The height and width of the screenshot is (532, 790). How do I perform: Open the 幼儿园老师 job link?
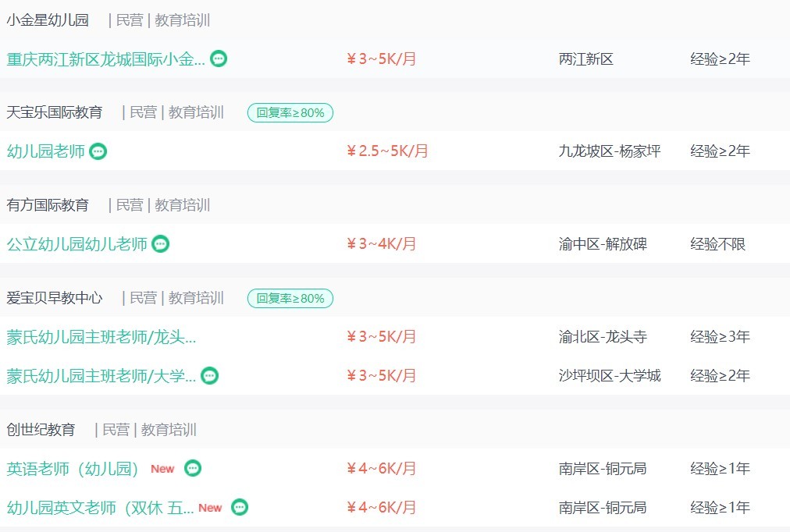click(x=46, y=151)
